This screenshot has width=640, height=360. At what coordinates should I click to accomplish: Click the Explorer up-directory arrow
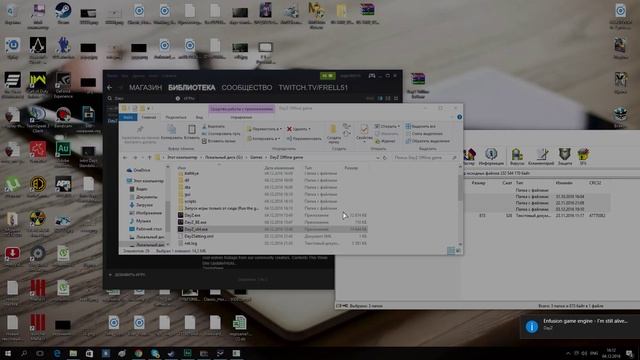(x=149, y=158)
